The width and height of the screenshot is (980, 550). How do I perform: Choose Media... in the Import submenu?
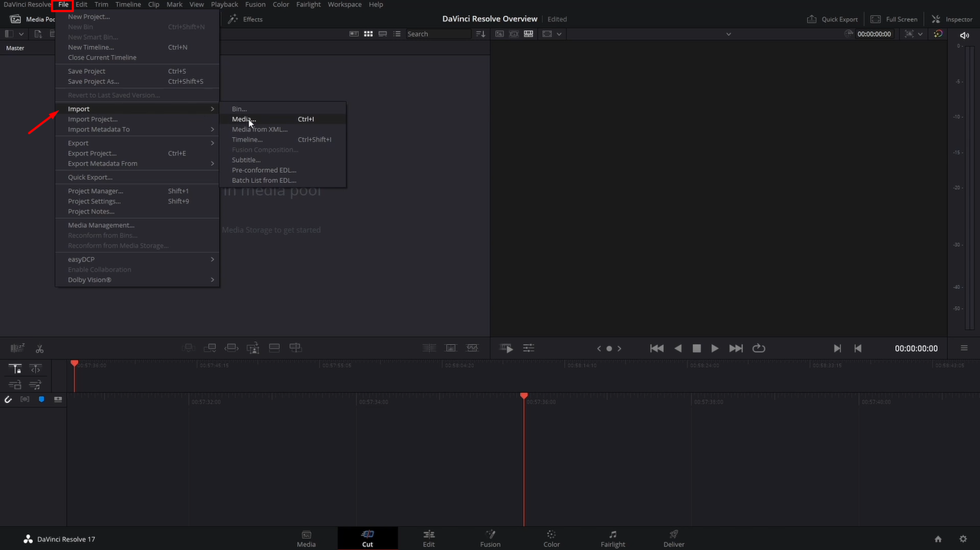click(283, 119)
